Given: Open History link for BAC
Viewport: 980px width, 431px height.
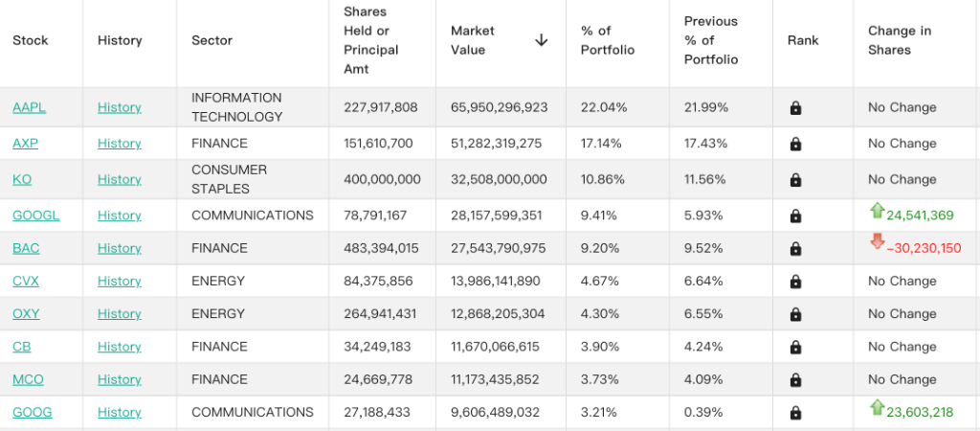Looking at the screenshot, I should pyautogui.click(x=120, y=248).
